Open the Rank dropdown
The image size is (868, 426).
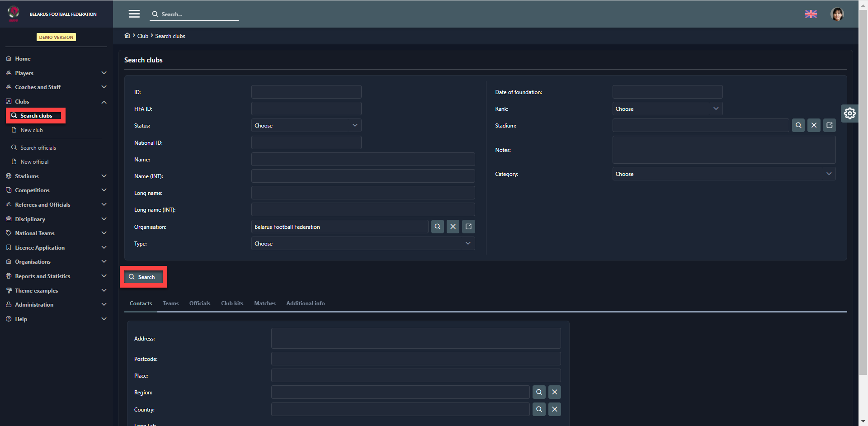[667, 109]
